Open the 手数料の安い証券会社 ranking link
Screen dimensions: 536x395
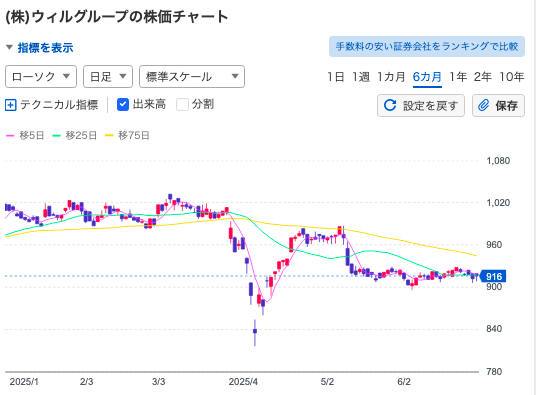[x=427, y=46]
